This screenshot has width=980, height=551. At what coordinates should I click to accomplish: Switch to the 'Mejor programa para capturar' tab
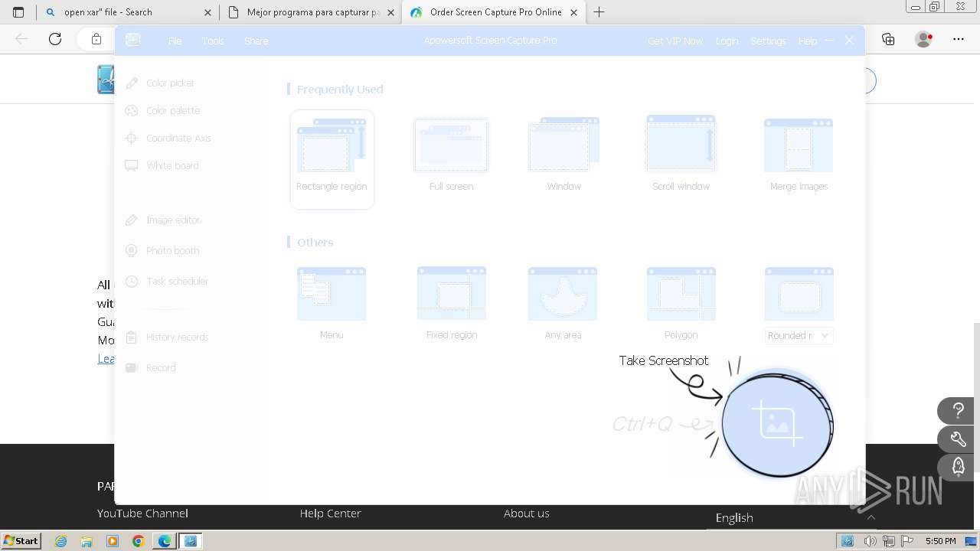(x=311, y=12)
